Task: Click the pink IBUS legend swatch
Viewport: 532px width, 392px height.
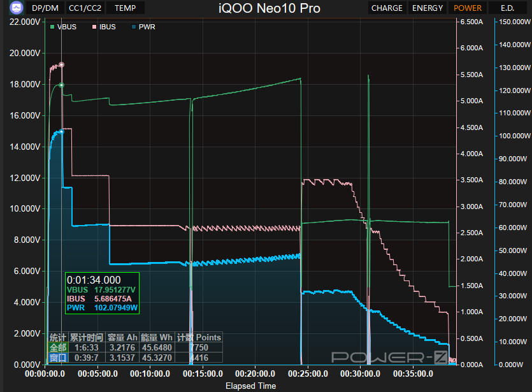Action: pos(94,27)
